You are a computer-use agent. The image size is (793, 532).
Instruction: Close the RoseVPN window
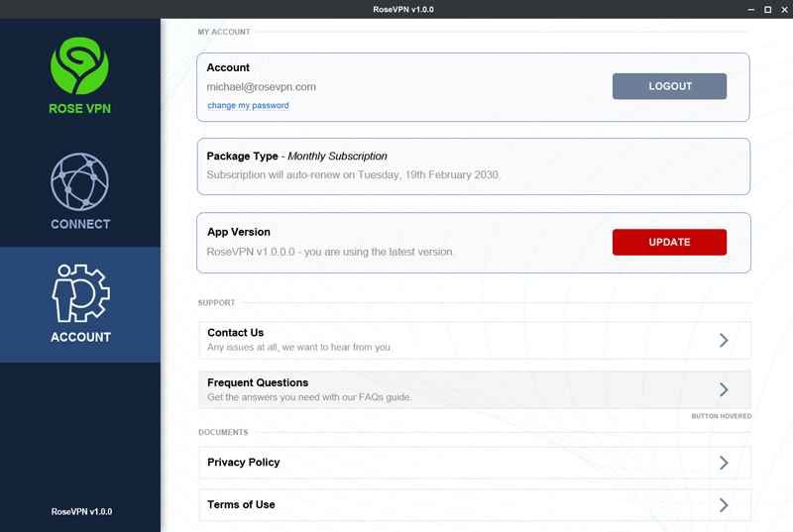[x=783, y=9]
